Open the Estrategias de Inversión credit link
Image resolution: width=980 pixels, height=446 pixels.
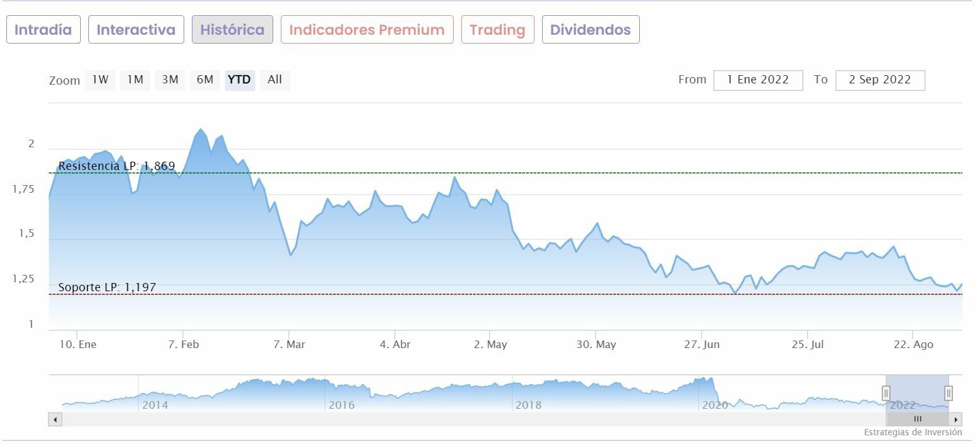tap(912, 433)
